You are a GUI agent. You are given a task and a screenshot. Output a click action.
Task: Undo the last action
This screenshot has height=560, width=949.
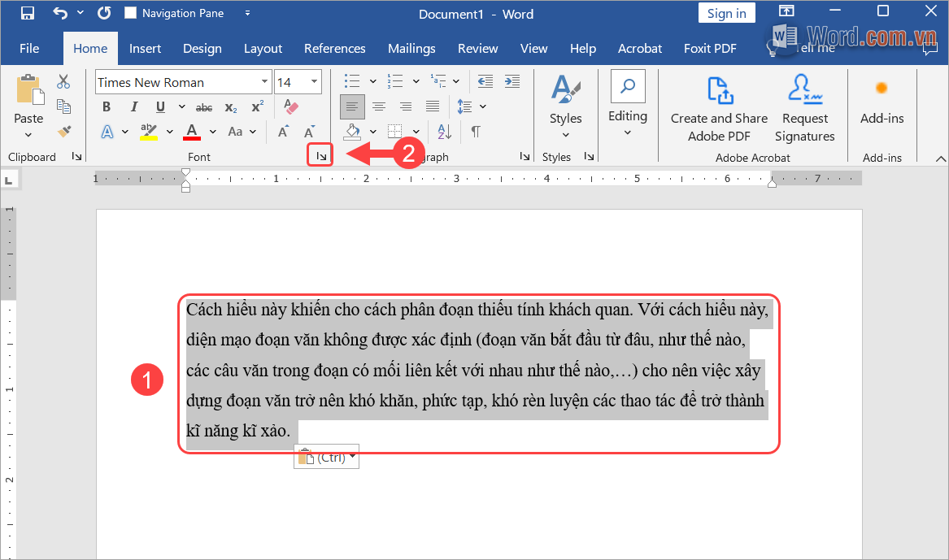click(x=60, y=13)
